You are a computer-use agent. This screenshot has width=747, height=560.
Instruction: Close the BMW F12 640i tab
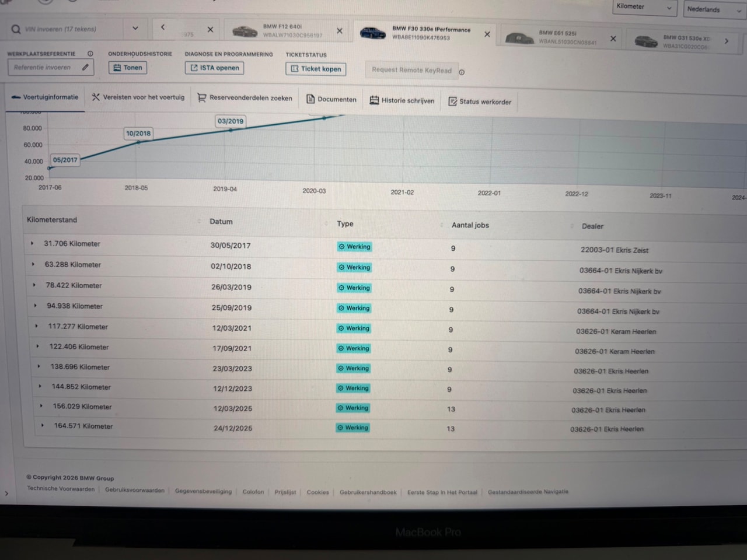point(340,31)
